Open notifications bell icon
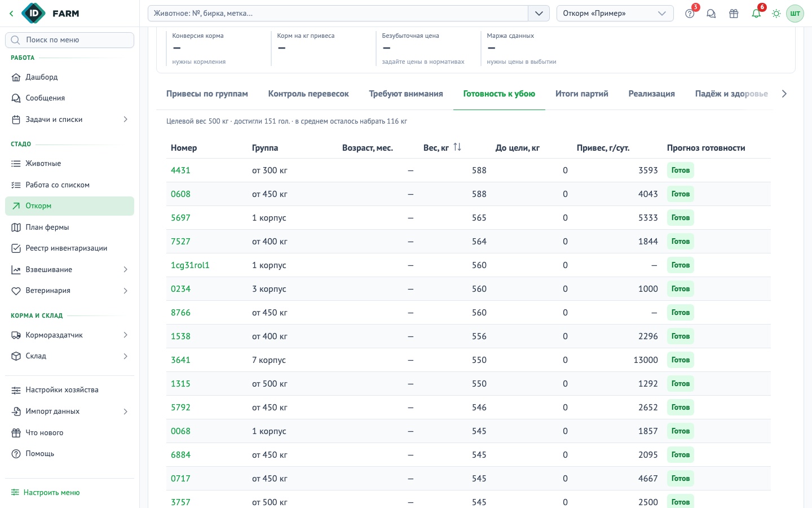Viewport: 812px width, 508px height. (x=756, y=14)
